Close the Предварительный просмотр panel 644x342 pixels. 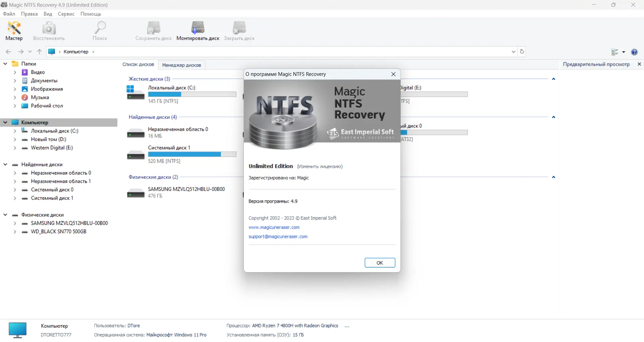click(x=639, y=64)
